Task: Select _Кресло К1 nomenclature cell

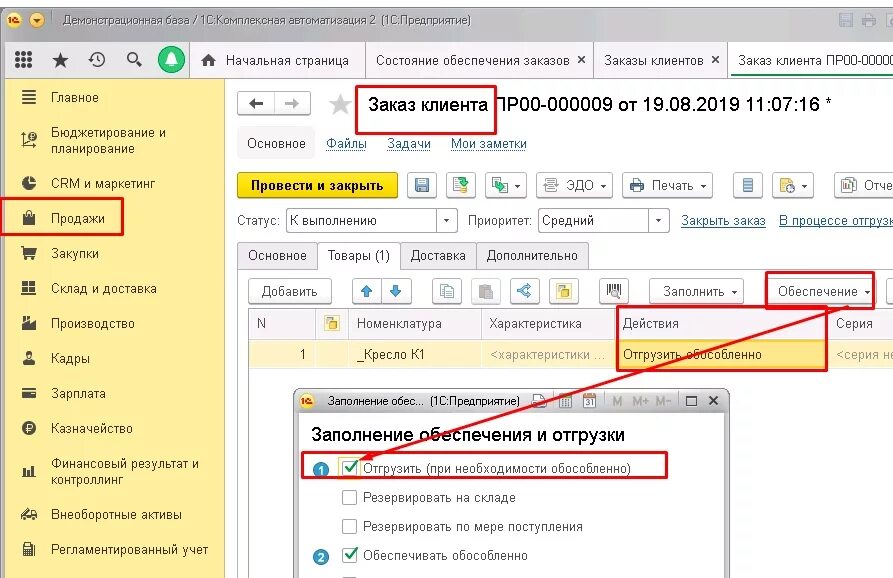Action: 415,354
